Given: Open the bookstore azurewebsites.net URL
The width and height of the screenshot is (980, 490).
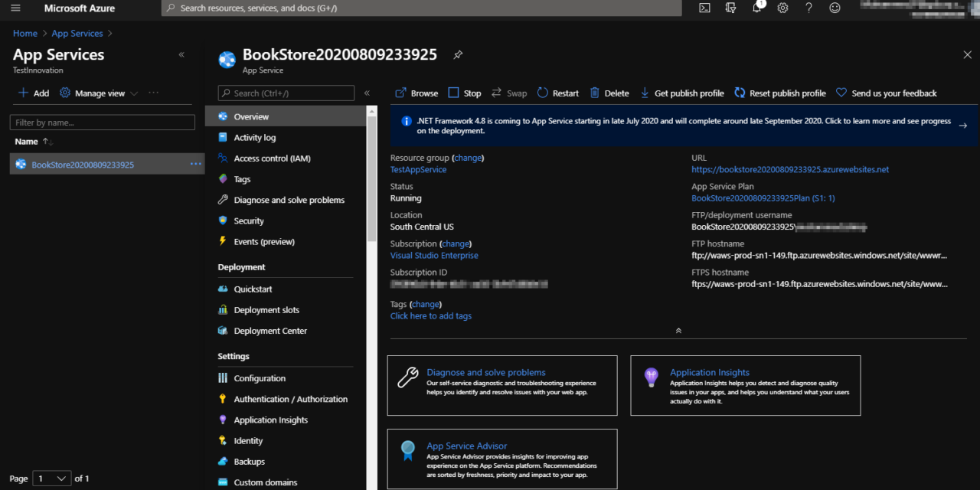Looking at the screenshot, I should 790,170.
